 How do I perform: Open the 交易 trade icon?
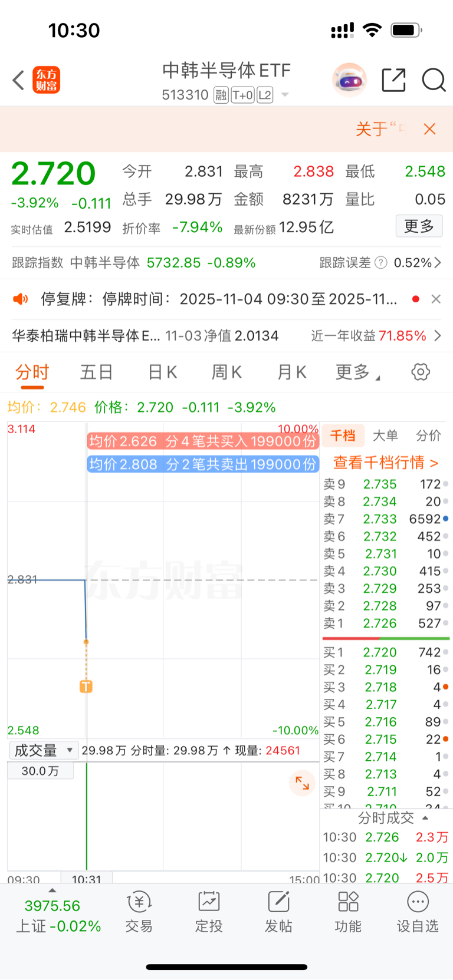point(139,912)
